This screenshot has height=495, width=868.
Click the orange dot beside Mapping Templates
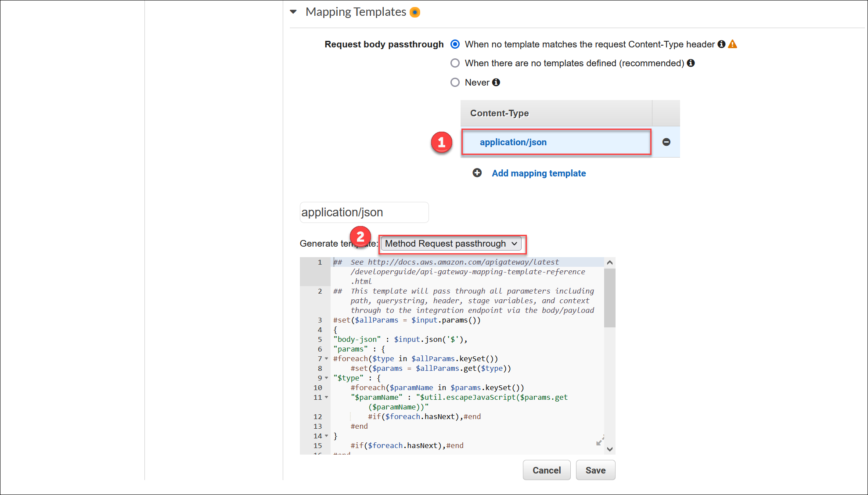(415, 12)
